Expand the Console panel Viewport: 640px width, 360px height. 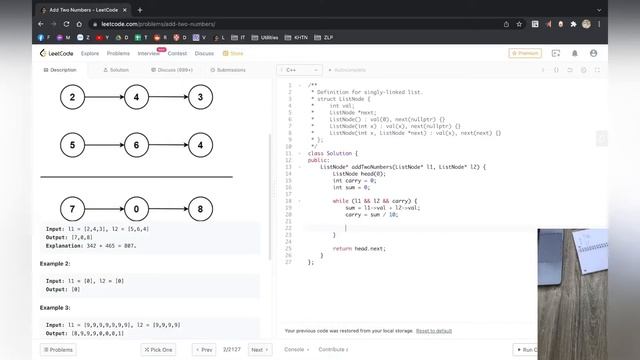coord(297,350)
